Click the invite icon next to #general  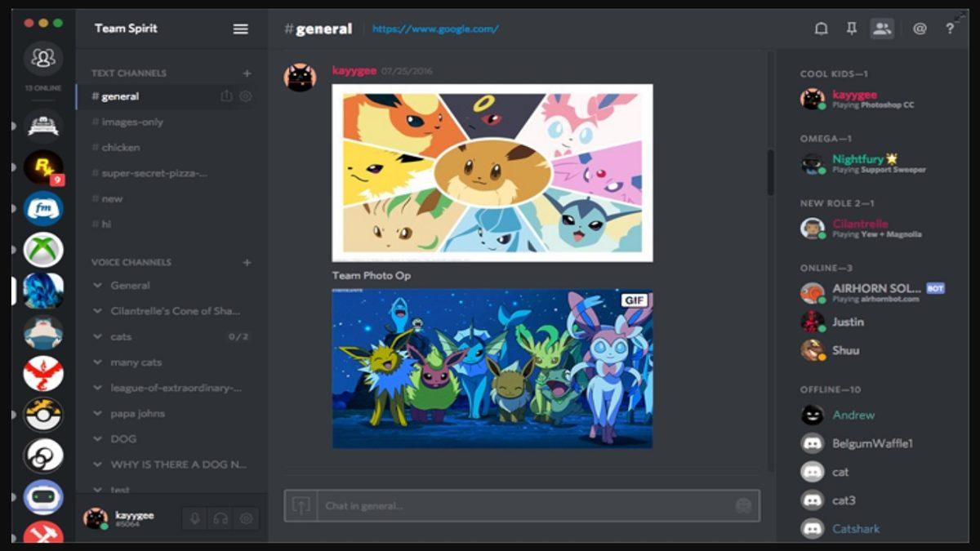pyautogui.click(x=226, y=96)
